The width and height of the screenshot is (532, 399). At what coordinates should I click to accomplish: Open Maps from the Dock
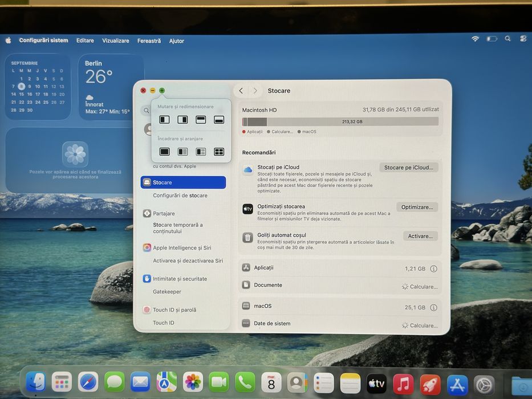click(166, 382)
